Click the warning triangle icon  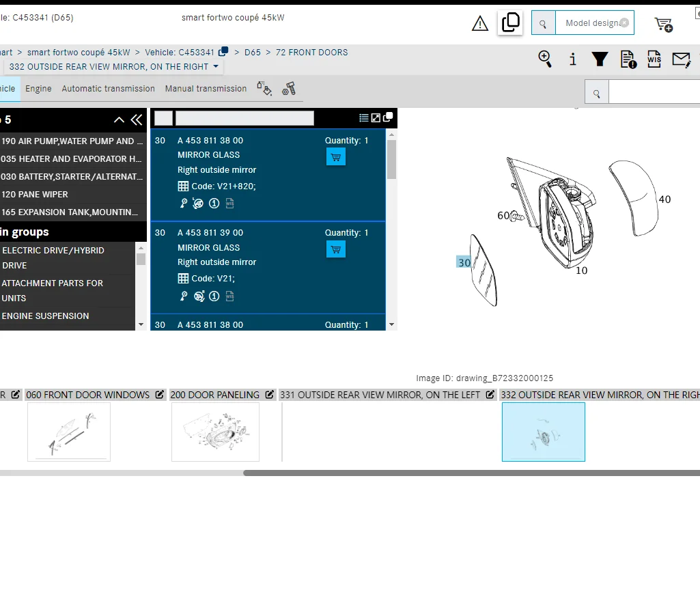tap(480, 24)
